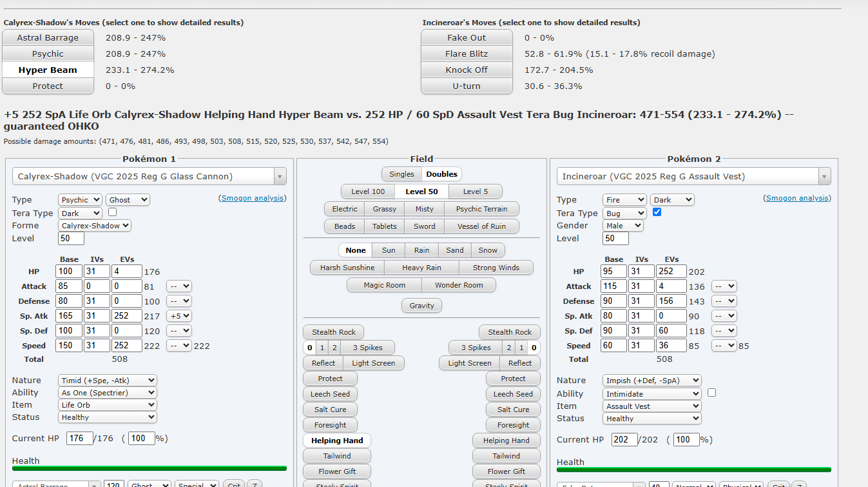Select U-turn move result
868x487 pixels.
[467, 86]
